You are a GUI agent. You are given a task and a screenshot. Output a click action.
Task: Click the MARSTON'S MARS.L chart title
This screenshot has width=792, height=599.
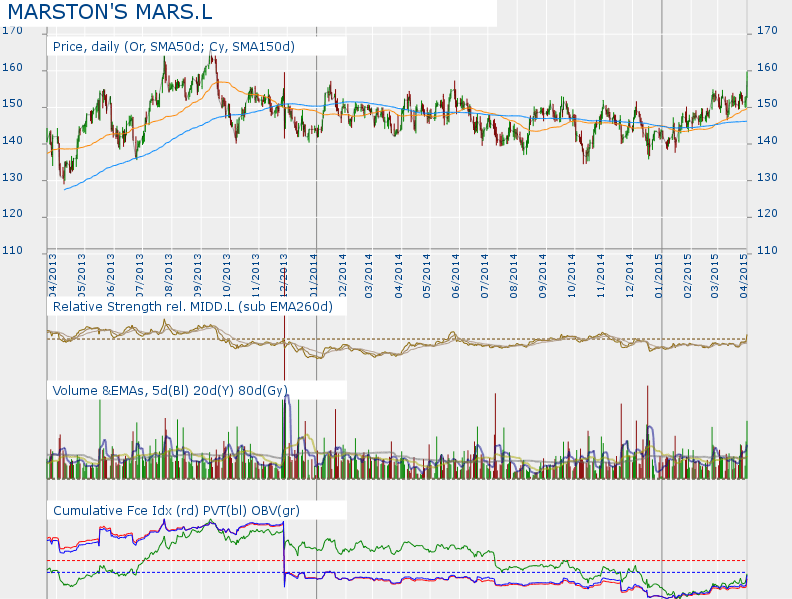coord(110,12)
